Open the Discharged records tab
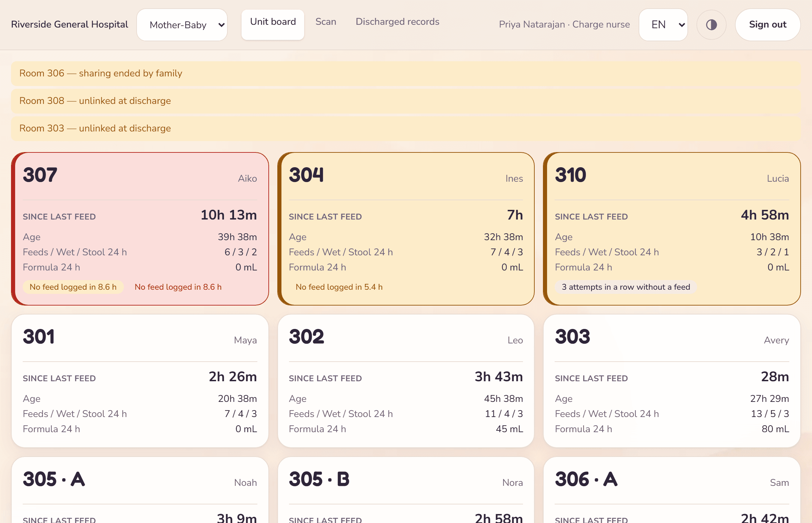Viewport: 812px width, 523px height. (x=397, y=22)
